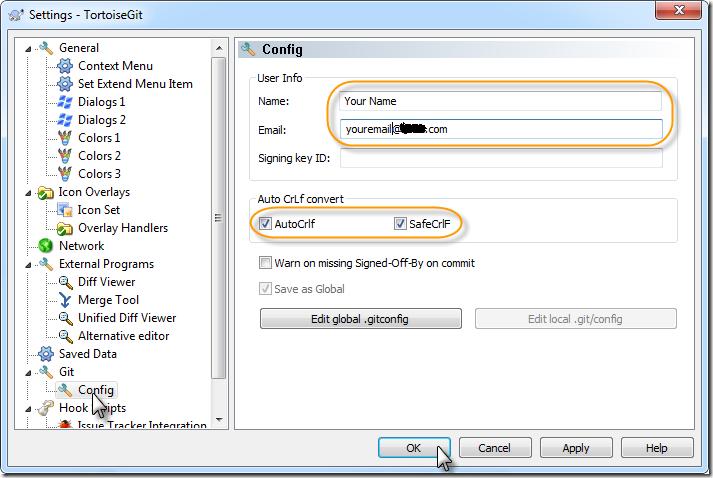Click the Windows flag icon for Dialogs 2

65,120
